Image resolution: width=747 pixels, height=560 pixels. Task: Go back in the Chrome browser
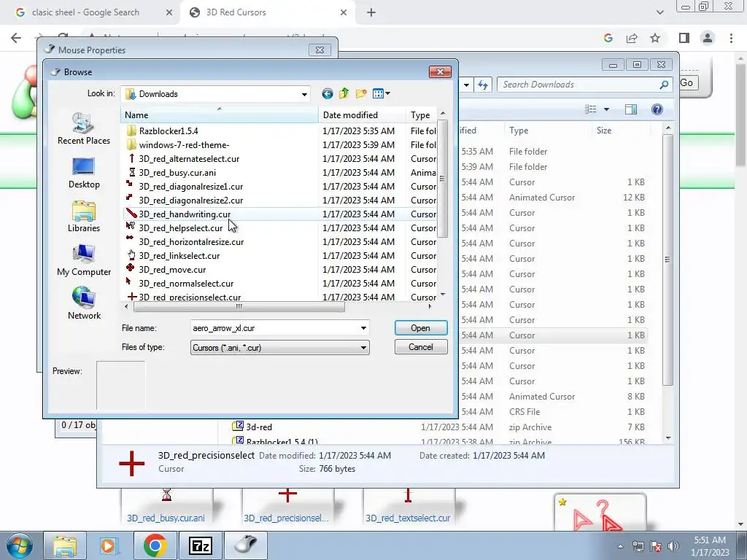coord(16,38)
